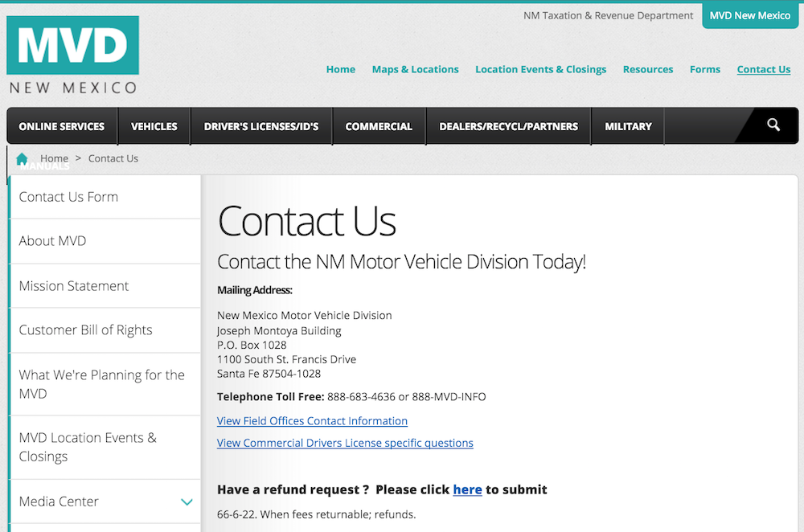Click the 'Contact Us' breadcrumb text
804x532 pixels.
click(113, 158)
